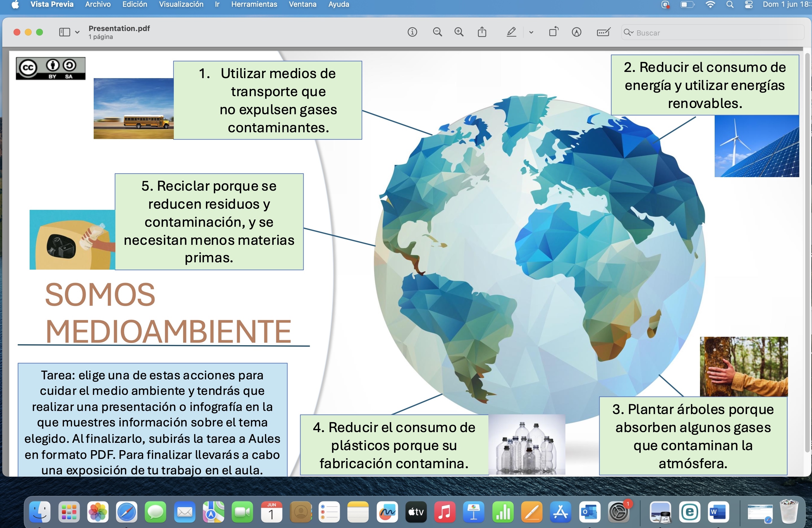Open highlight color dropdown arrow
This screenshot has width=812, height=528.
point(531,33)
